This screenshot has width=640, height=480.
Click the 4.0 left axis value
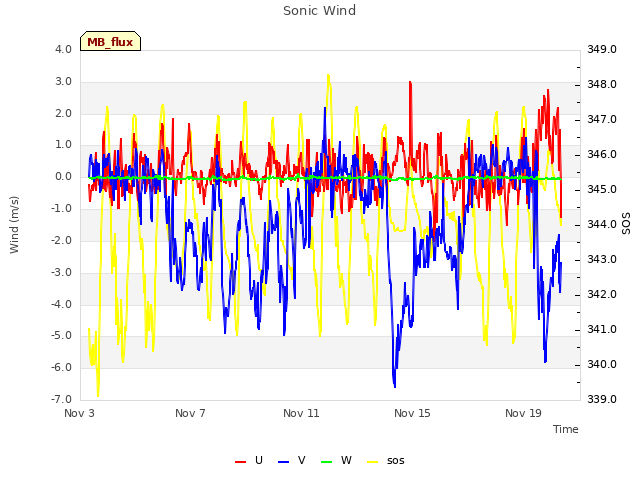(63, 49)
